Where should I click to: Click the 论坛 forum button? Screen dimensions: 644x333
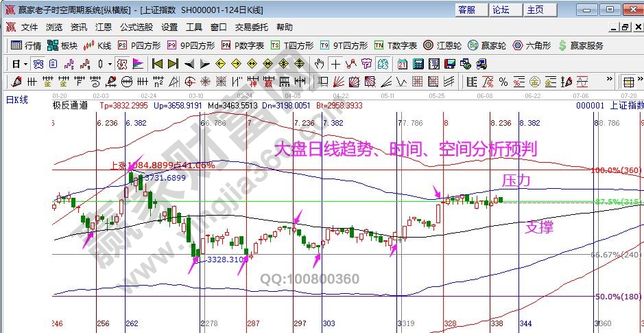pyautogui.click(x=501, y=10)
